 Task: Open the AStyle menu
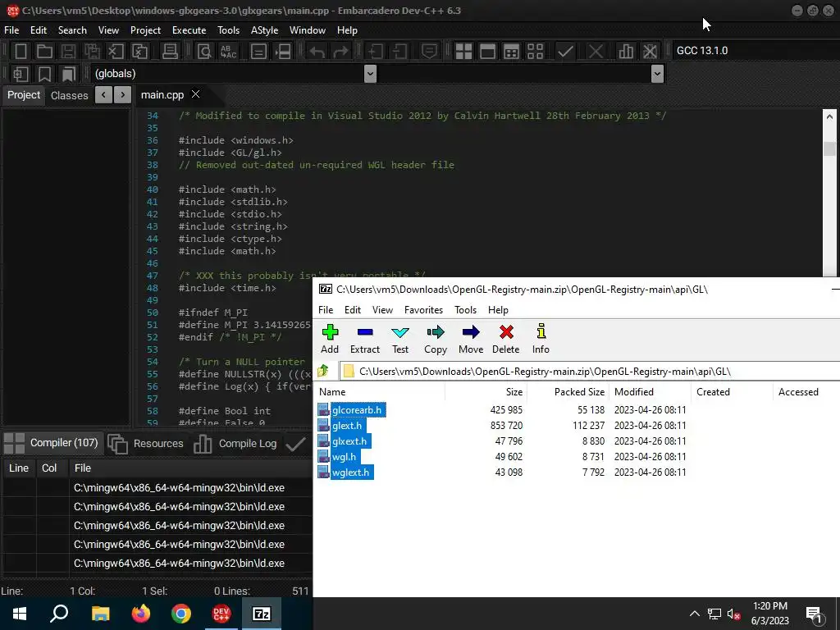[264, 30]
